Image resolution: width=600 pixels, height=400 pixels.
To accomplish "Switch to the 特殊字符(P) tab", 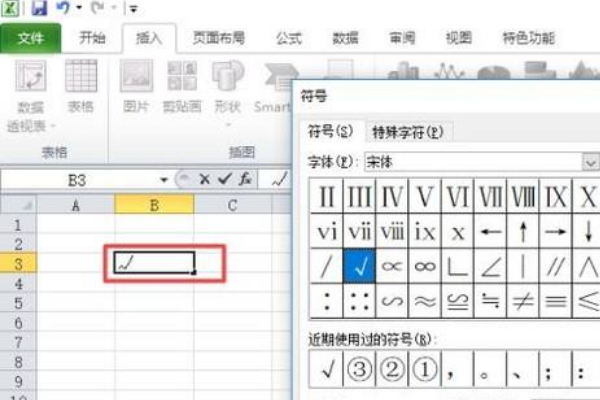I will point(408,132).
